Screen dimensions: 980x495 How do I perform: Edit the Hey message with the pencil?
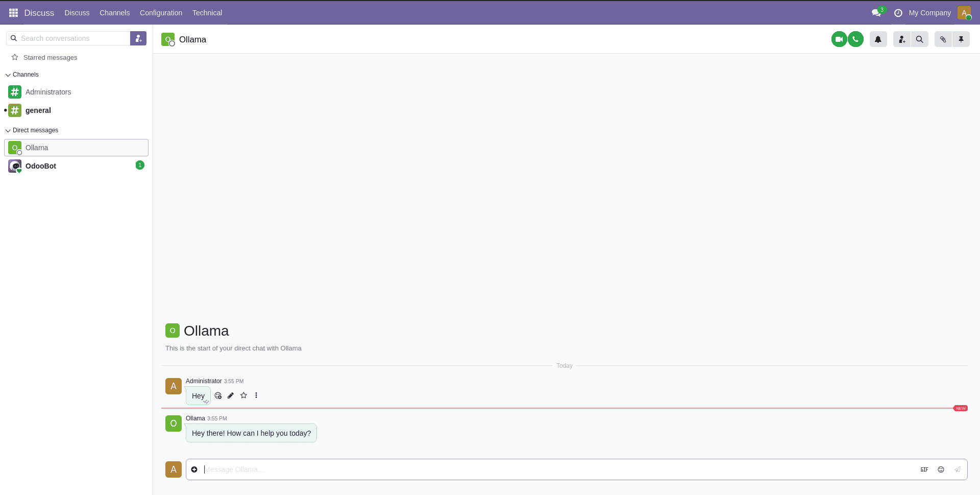[231, 395]
